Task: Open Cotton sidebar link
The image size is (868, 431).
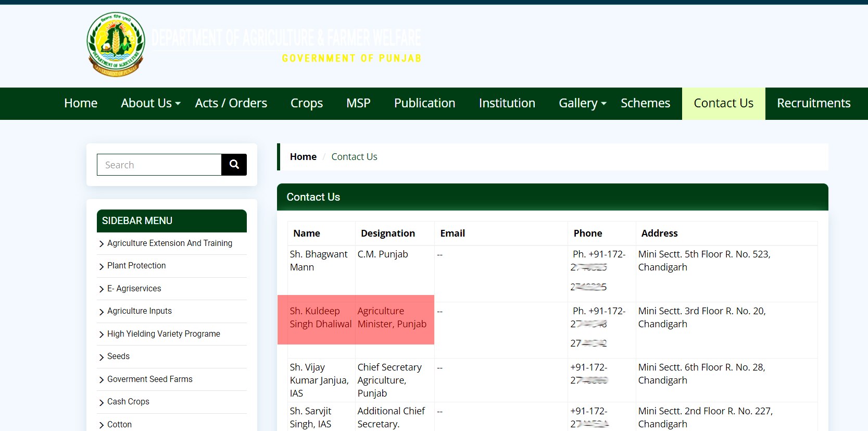Action: click(119, 425)
